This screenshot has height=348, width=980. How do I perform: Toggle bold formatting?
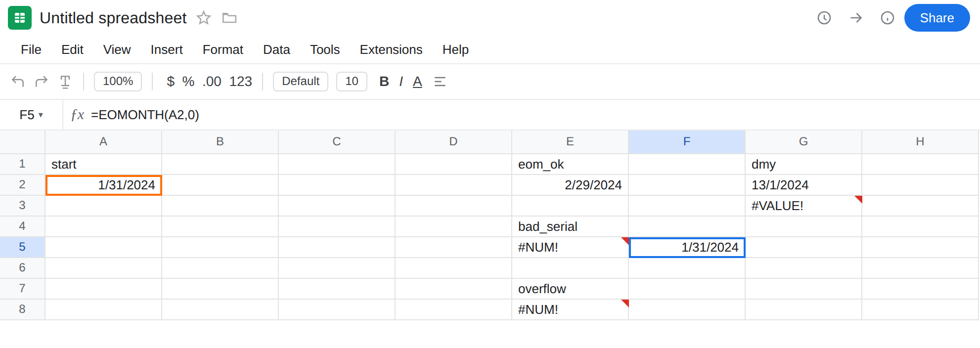(384, 82)
